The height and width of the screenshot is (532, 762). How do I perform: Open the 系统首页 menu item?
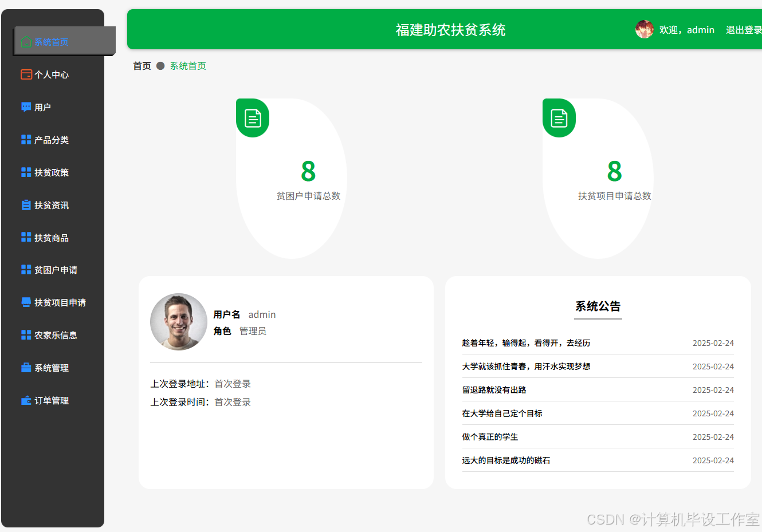64,41
